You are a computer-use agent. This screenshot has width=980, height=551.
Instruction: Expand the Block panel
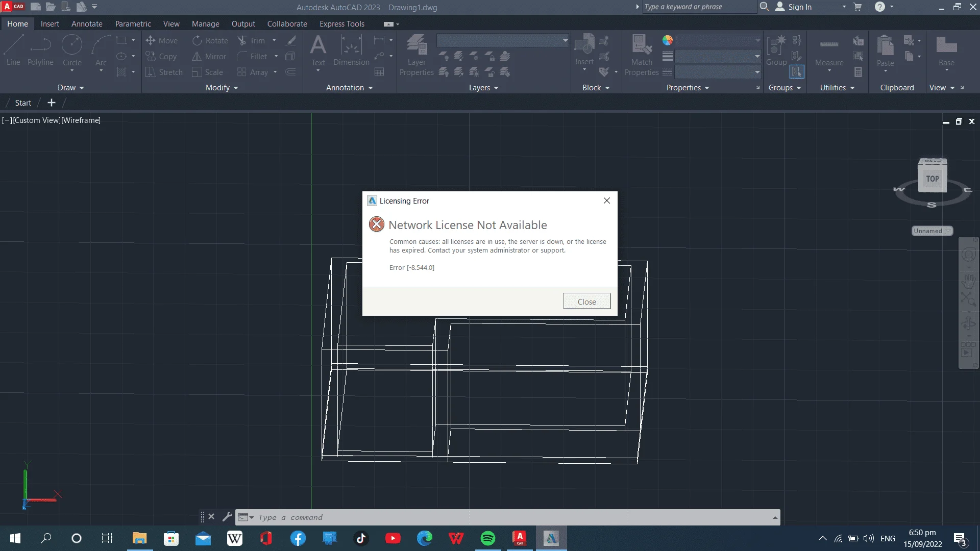(596, 88)
